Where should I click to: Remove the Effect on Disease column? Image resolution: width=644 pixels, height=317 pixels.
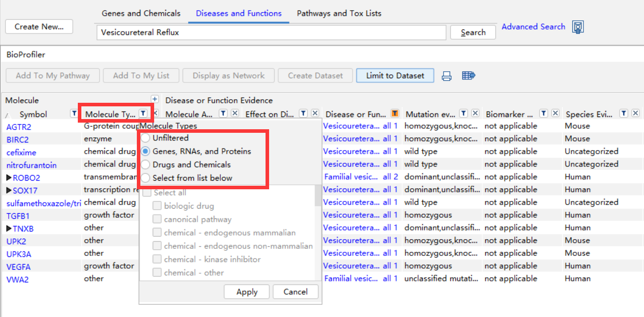(315, 113)
